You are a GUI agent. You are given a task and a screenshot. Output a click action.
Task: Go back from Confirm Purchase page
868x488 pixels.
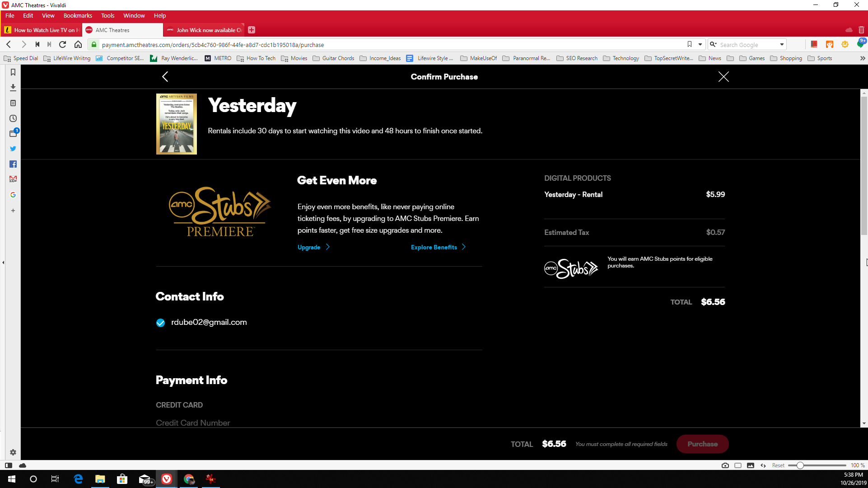click(165, 77)
